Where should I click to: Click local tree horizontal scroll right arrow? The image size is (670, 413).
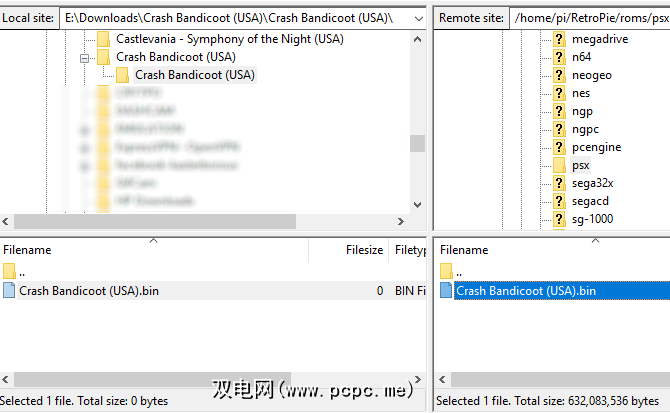(x=400, y=222)
